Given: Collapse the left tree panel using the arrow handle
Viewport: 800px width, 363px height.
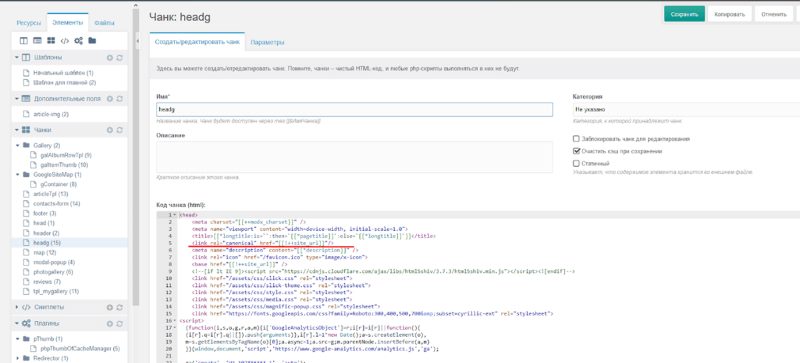Looking at the screenshot, I should pos(137,40).
